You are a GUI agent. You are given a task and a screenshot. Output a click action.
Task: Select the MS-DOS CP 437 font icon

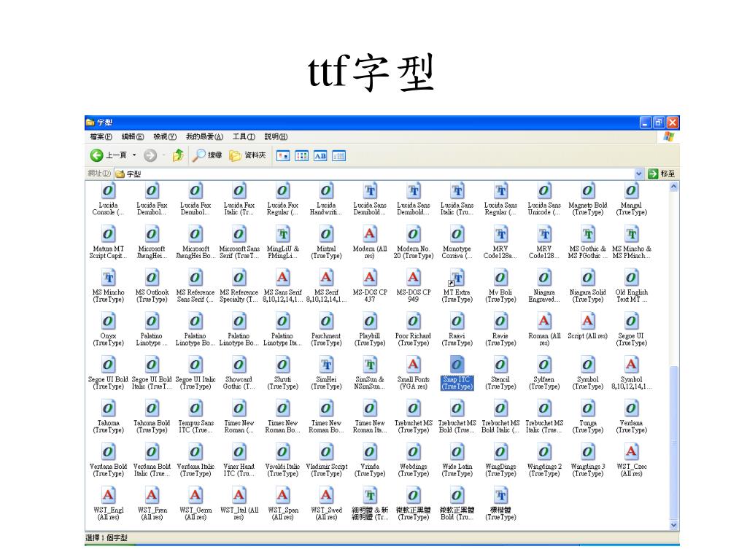[370, 278]
